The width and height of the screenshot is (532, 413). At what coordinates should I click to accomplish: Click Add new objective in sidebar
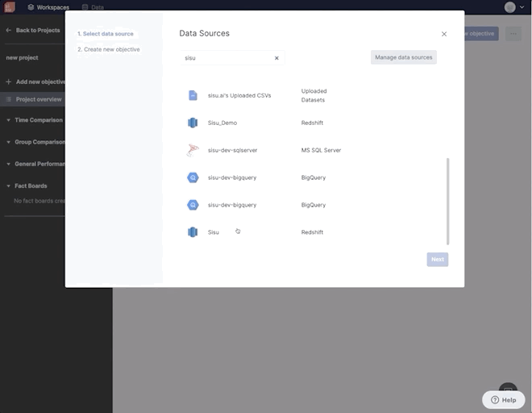pos(35,81)
